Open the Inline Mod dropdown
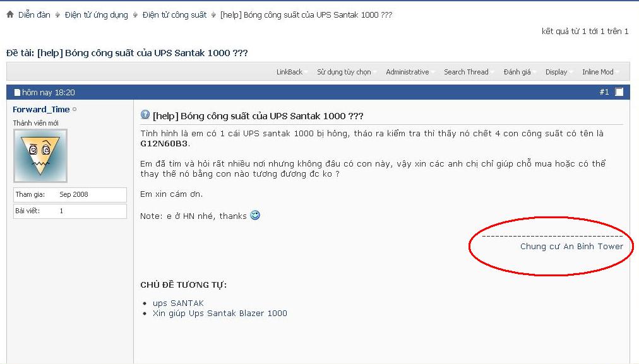 (600, 72)
